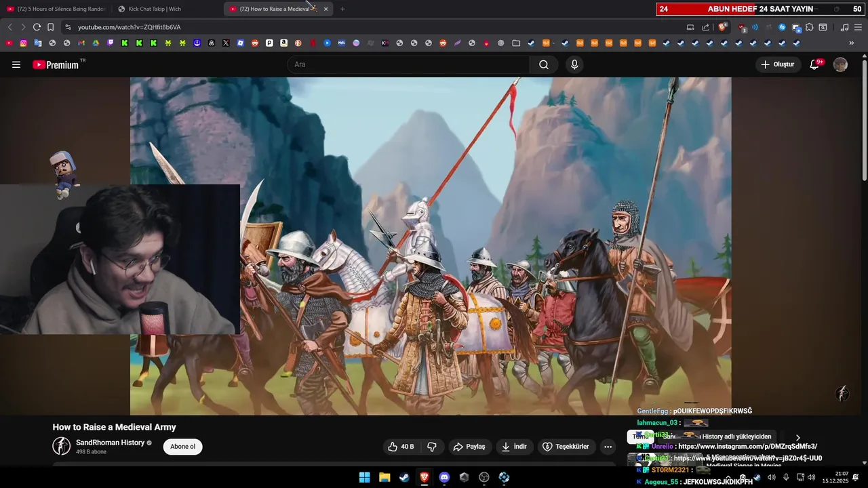This screenshot has width=868, height=488.
Task: Click the video title How to Raise a Medieval Army
Action: pyautogui.click(x=115, y=427)
